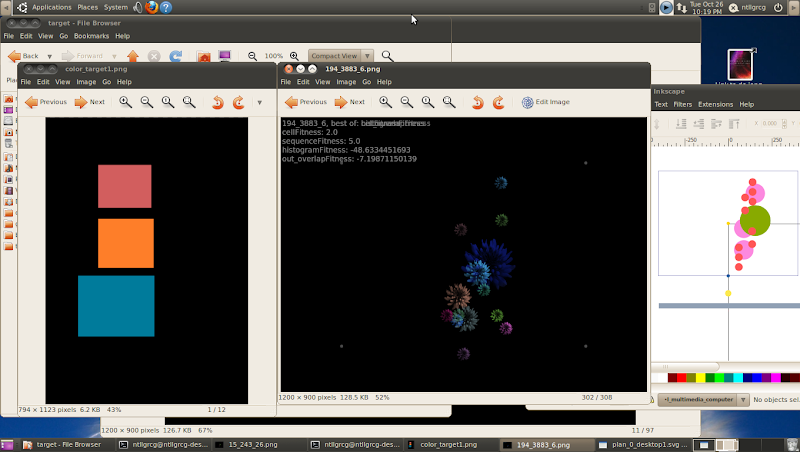Open Extensions menu in Inkscape
800x452 pixels.
coord(715,104)
